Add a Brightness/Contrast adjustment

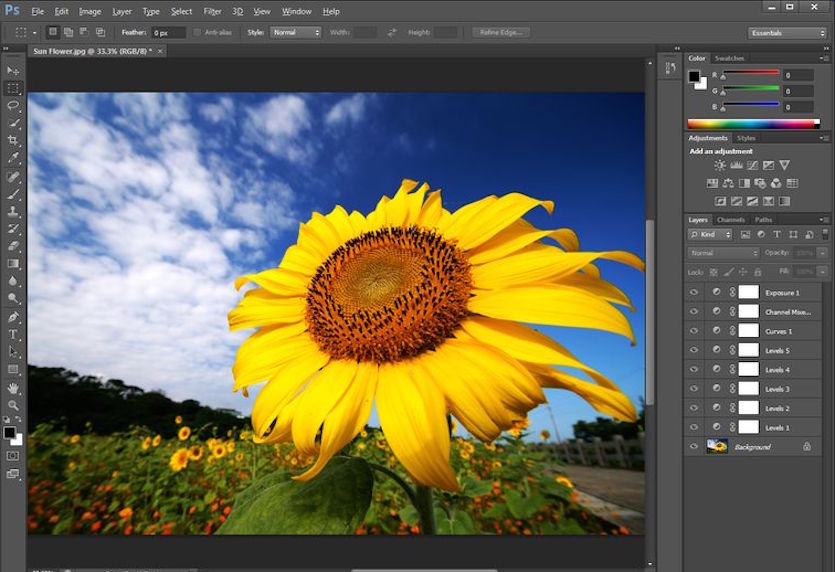click(x=719, y=165)
